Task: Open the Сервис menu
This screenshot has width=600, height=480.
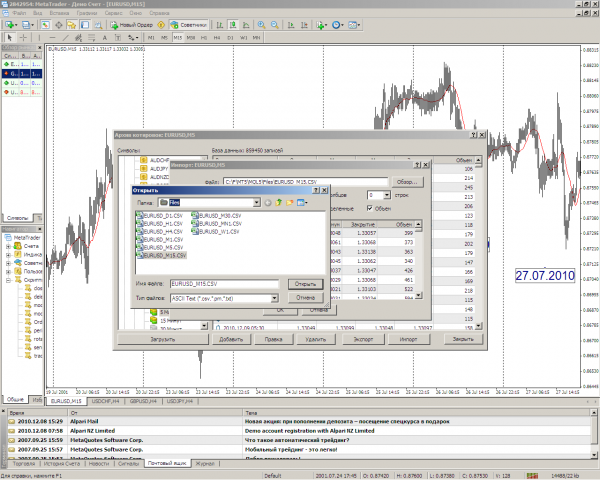Action: click(x=115, y=13)
